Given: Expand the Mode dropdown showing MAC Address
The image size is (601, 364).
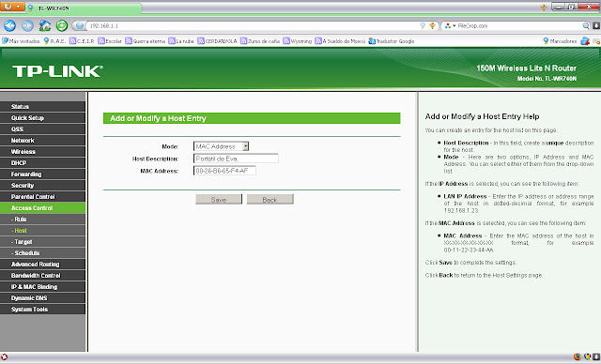Looking at the screenshot, I should tap(222, 146).
